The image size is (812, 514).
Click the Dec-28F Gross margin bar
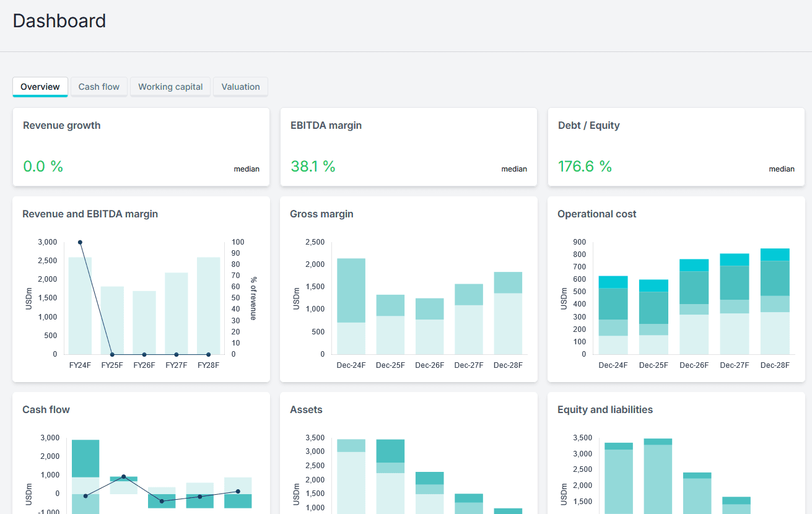pyautogui.click(x=508, y=313)
